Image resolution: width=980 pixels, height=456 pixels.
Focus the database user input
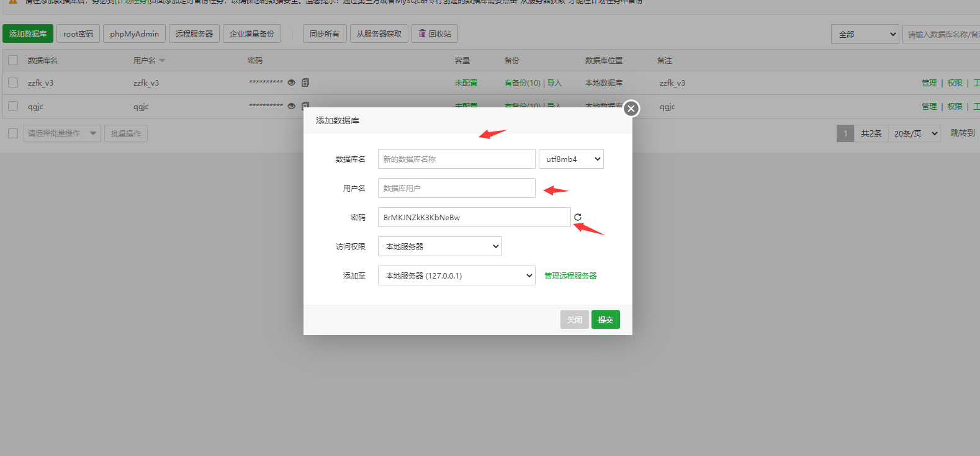point(457,188)
